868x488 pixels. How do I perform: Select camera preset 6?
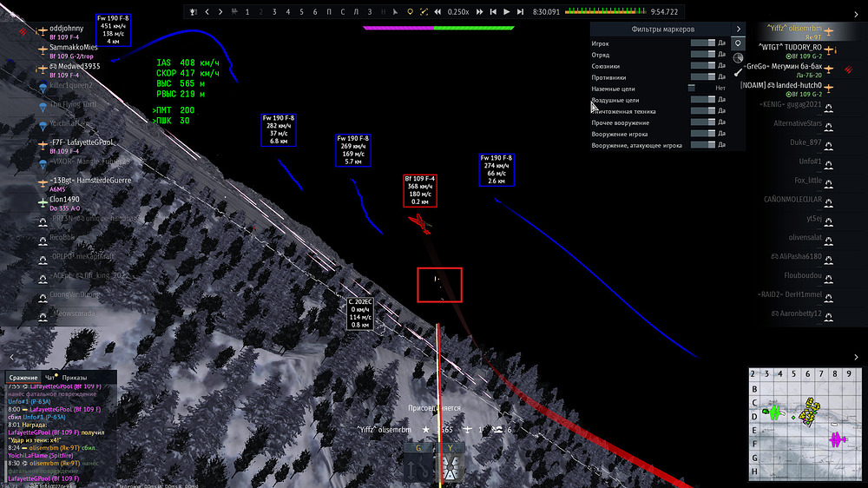(315, 11)
